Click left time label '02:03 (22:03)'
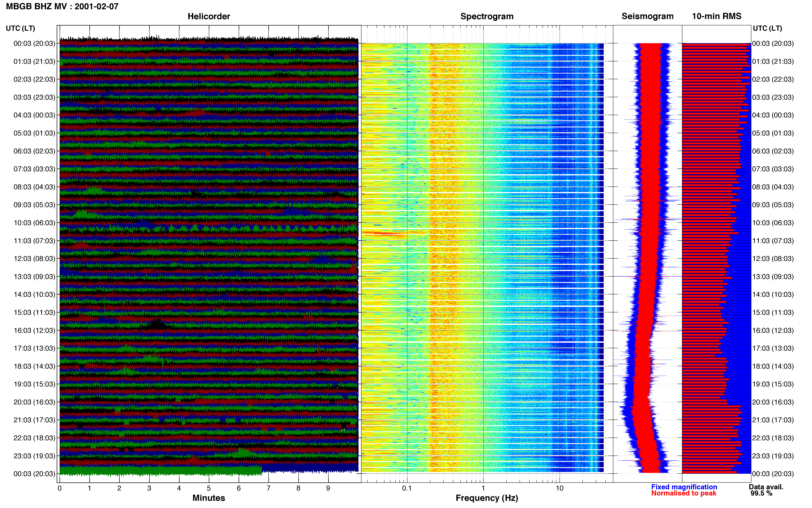Image resolution: width=812 pixels, height=508 pixels. tap(34, 79)
